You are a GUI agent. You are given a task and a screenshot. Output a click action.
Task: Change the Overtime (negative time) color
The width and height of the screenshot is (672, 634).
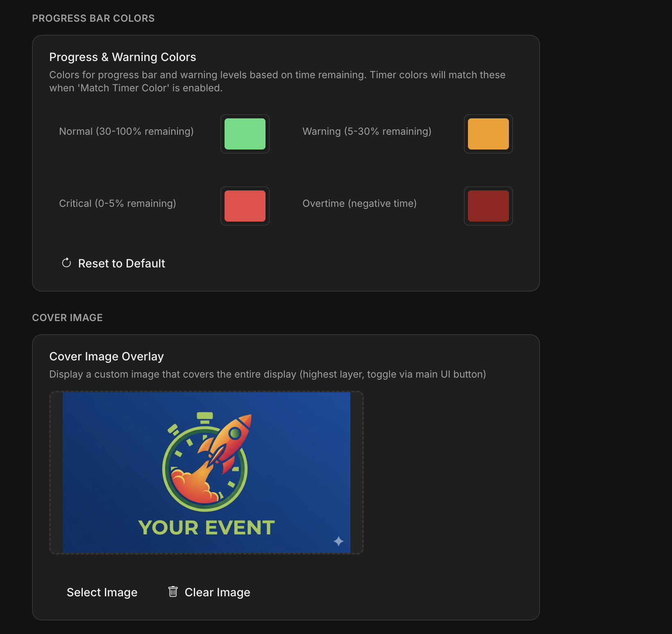coord(488,206)
